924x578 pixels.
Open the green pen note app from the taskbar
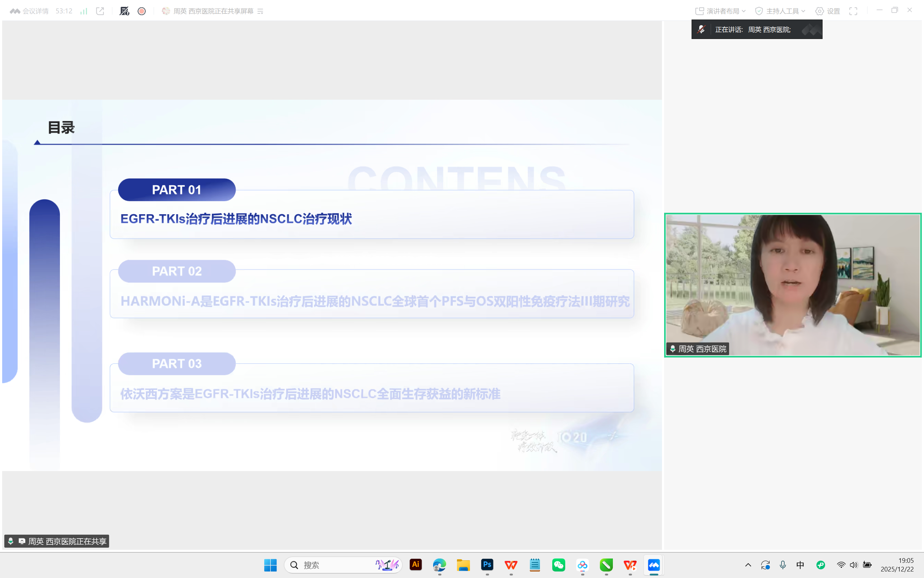[x=606, y=565]
